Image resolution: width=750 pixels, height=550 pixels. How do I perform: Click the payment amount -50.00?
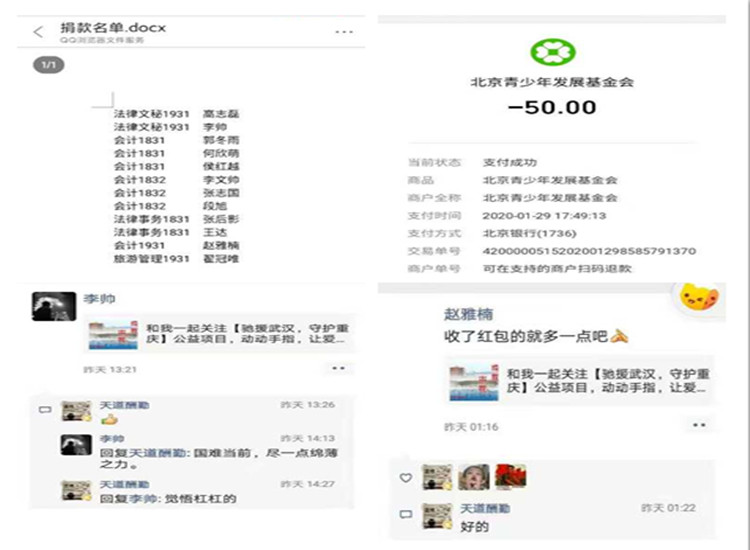(552, 107)
